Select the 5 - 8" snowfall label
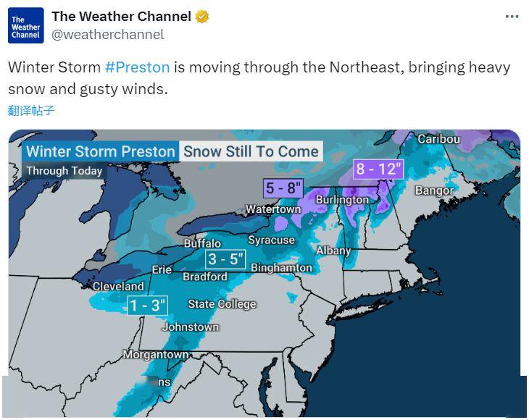This screenshot has width=529, height=420. 283,188
